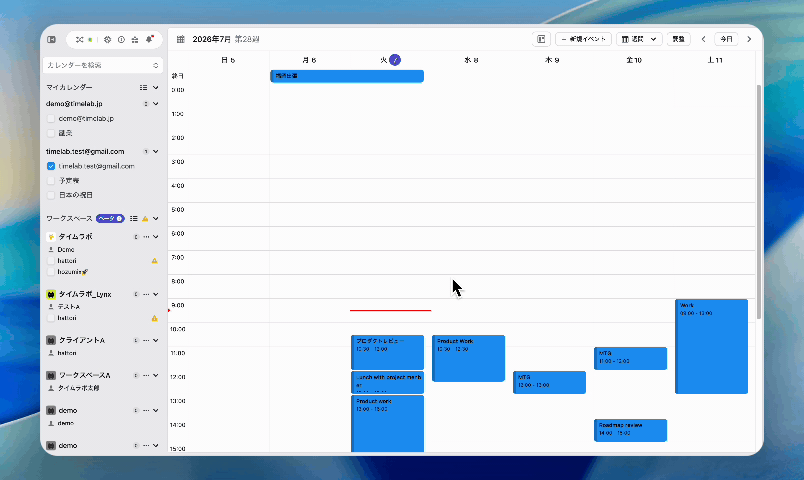
Task: Open the blue all-day event bar
Action: click(347, 76)
